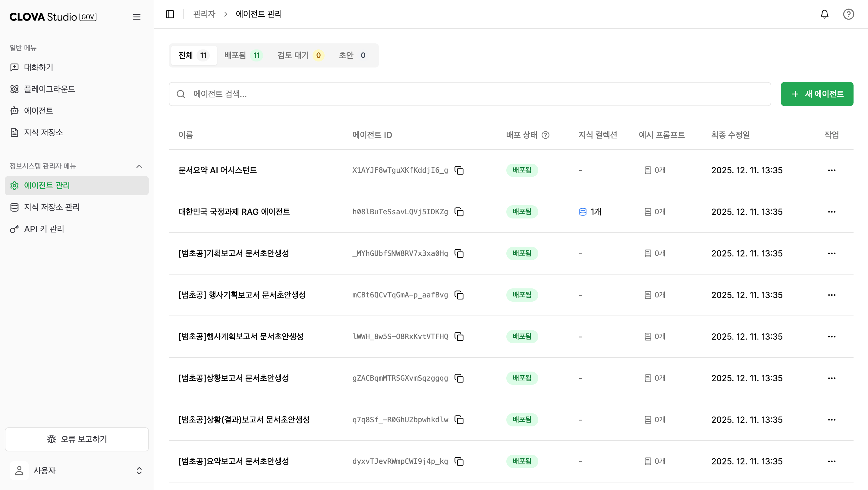Copy the 문서요약 AI 어시스턴트 agent ID
The height and width of the screenshot is (490, 868).
pos(459,170)
